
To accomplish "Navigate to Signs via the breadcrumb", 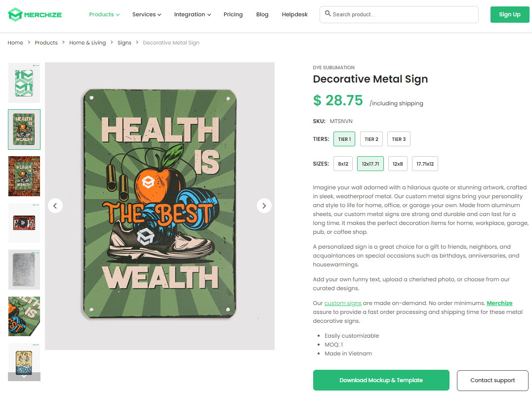I will [124, 43].
